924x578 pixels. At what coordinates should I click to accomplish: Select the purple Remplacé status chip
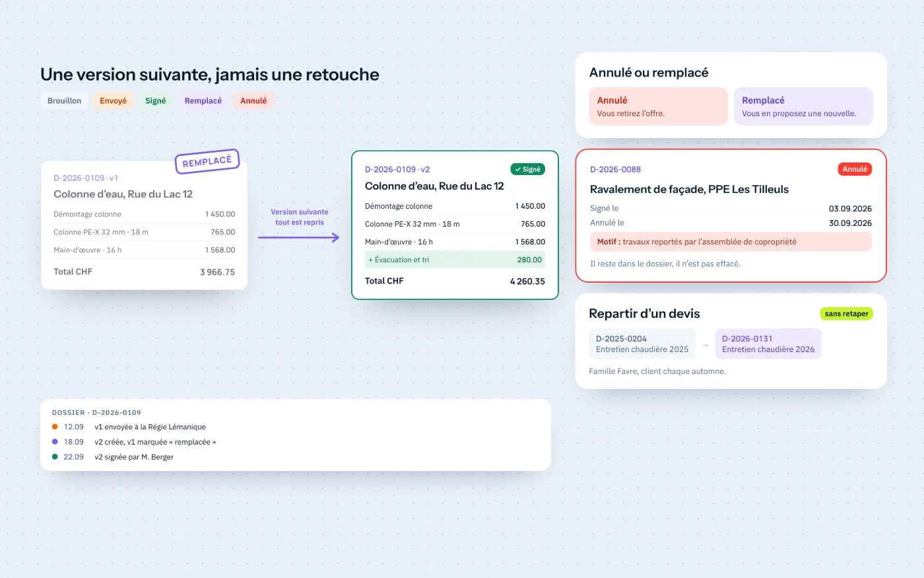203,101
